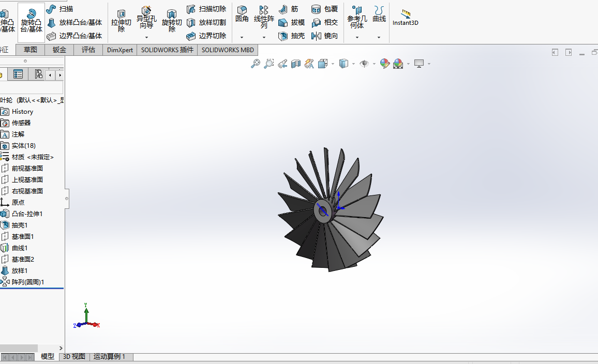Open the 运动算例 1 bottom tab
The width and height of the screenshot is (598, 364).
tap(111, 357)
